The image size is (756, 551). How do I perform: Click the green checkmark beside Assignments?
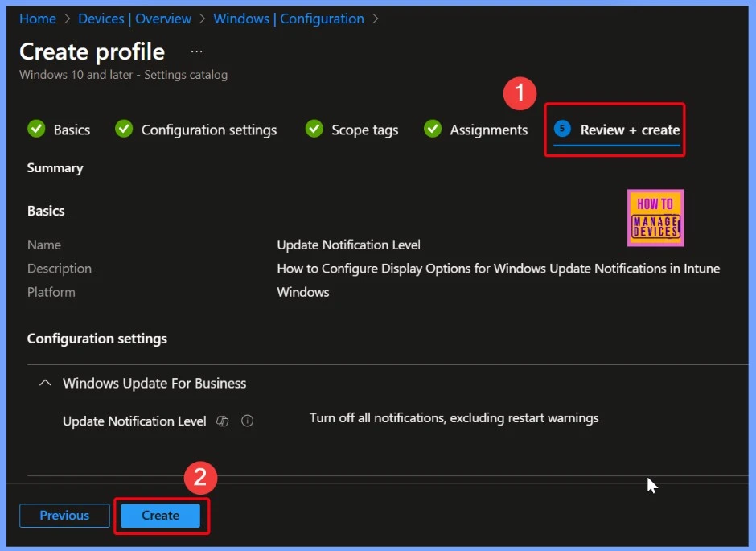click(433, 129)
